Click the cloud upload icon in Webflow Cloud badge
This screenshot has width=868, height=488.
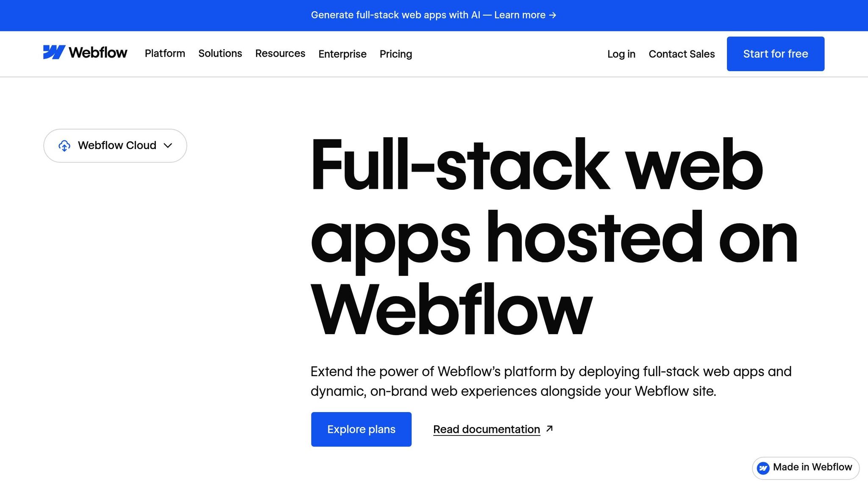coord(64,145)
